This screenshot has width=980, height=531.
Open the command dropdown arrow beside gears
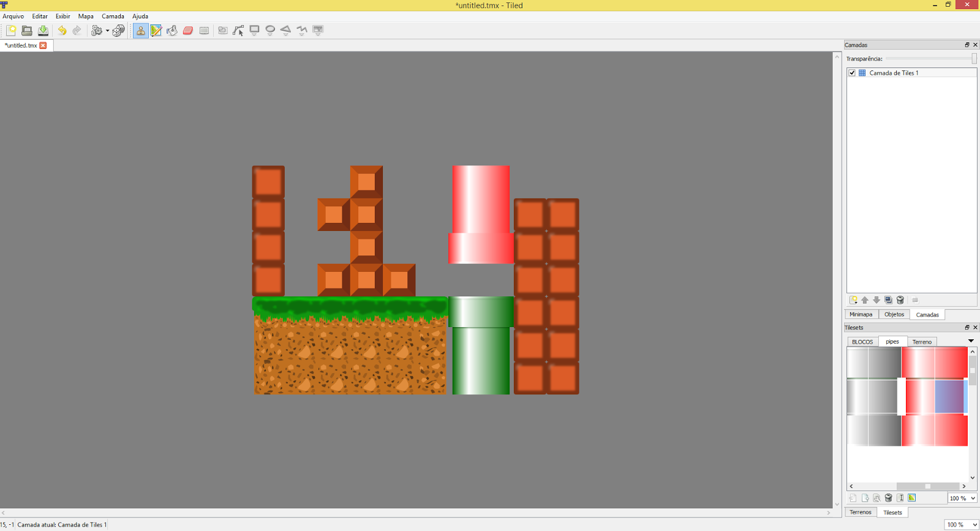[107, 30]
